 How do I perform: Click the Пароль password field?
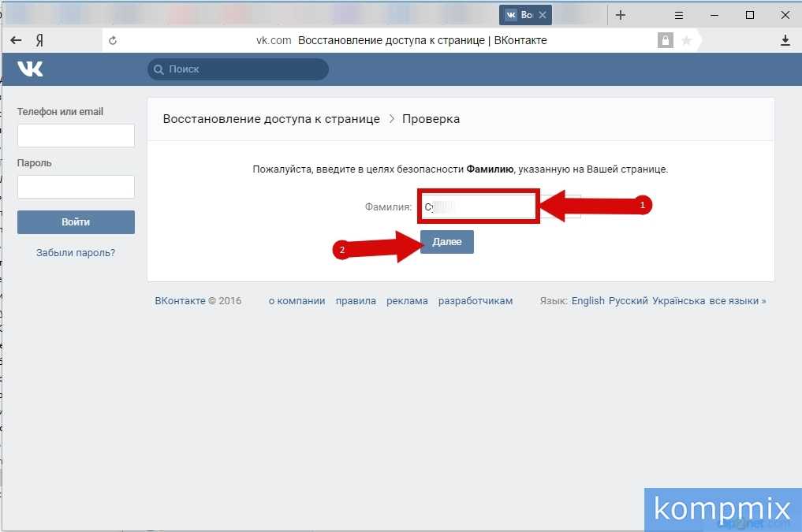pos(76,187)
